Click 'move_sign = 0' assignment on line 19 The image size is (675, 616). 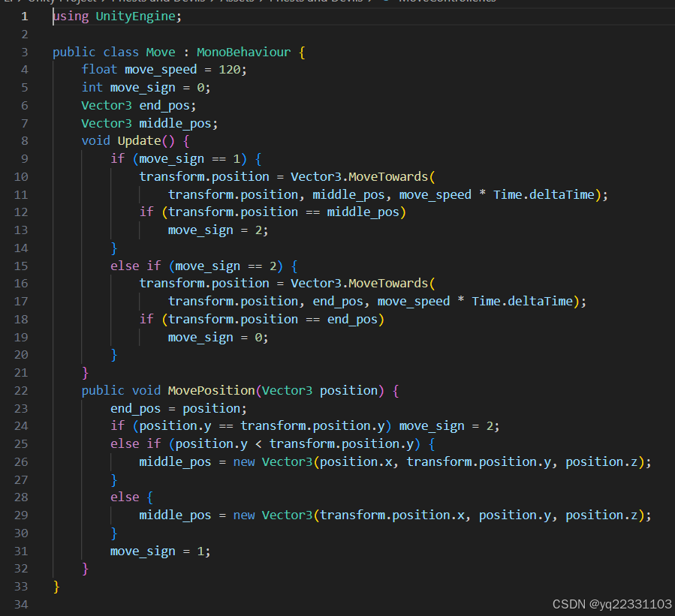point(215,337)
